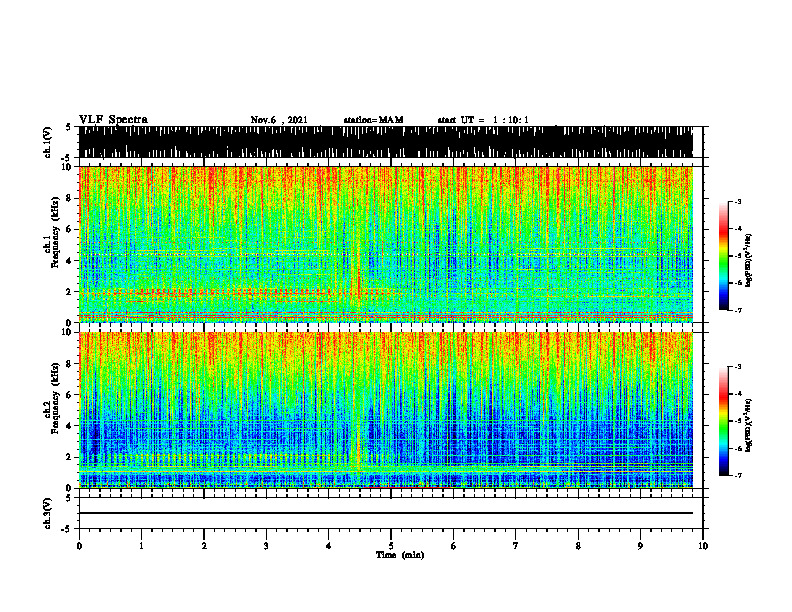Viewport: 792px width, 612px height.
Task: Click the "5" tick on ch.3(V) axis
Action: point(68,498)
